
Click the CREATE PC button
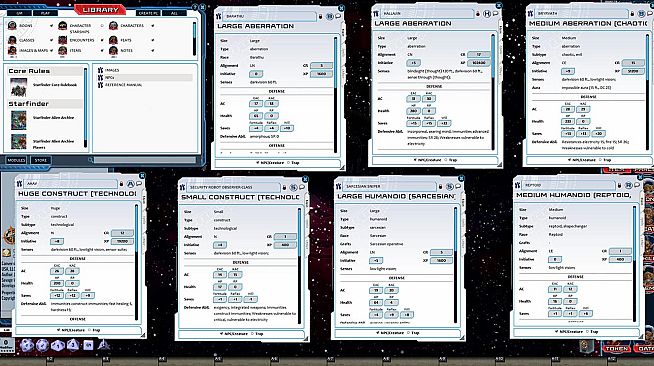[x=148, y=13]
